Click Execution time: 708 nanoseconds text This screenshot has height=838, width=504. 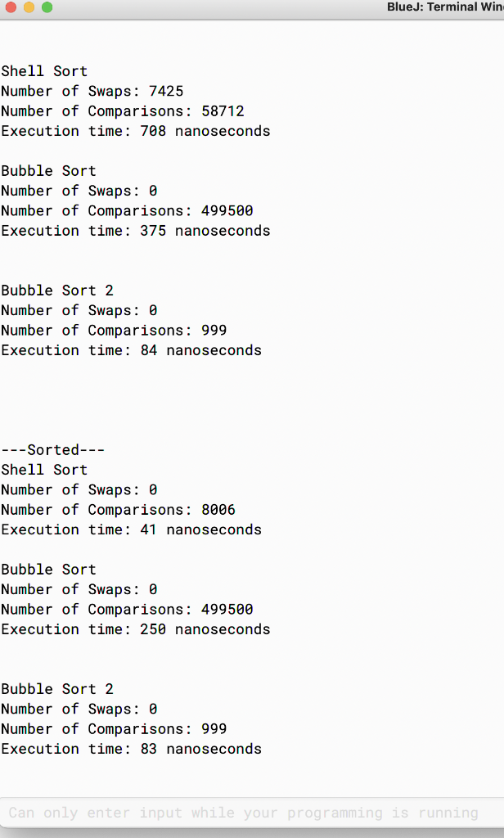click(x=134, y=131)
